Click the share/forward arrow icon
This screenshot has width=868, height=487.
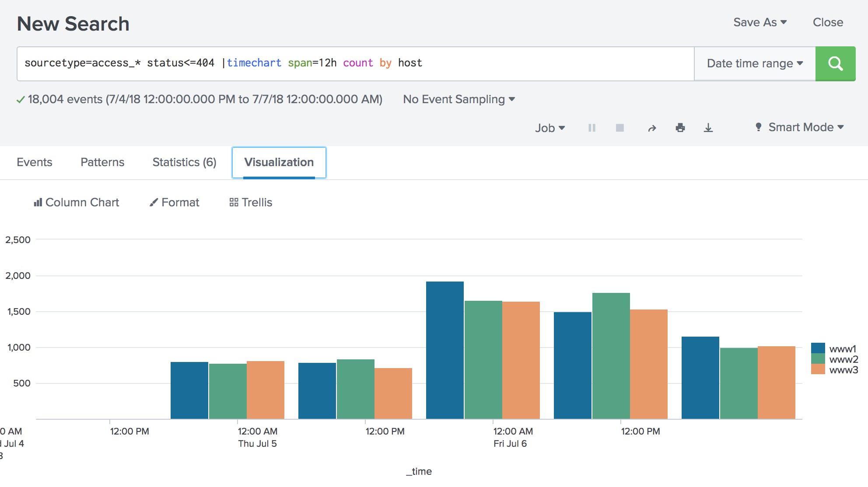click(651, 127)
